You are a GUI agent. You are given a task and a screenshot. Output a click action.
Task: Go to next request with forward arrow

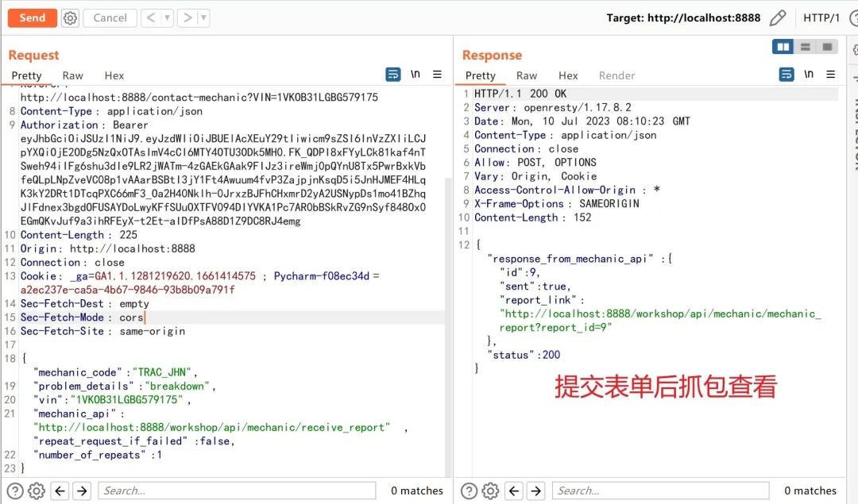tap(187, 18)
